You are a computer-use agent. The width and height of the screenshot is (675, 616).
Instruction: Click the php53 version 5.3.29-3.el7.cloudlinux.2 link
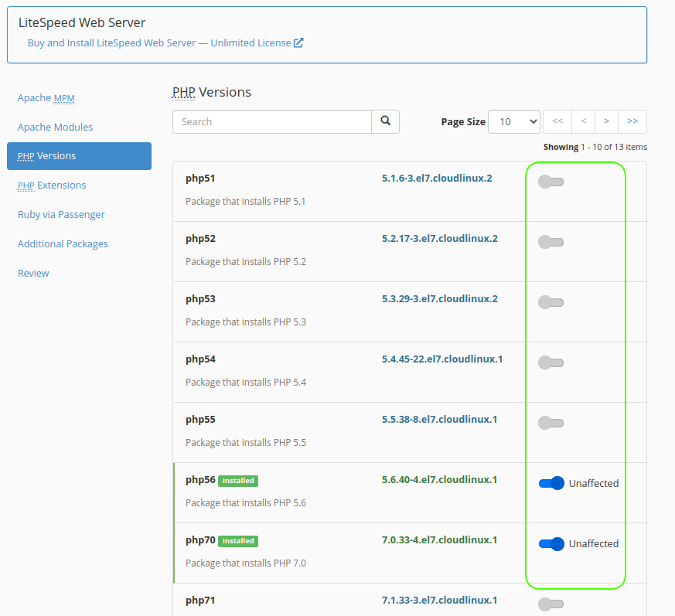click(439, 299)
